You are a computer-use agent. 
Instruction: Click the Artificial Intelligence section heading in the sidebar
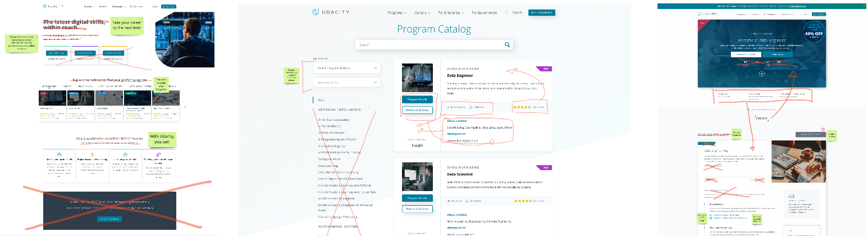coord(340,110)
